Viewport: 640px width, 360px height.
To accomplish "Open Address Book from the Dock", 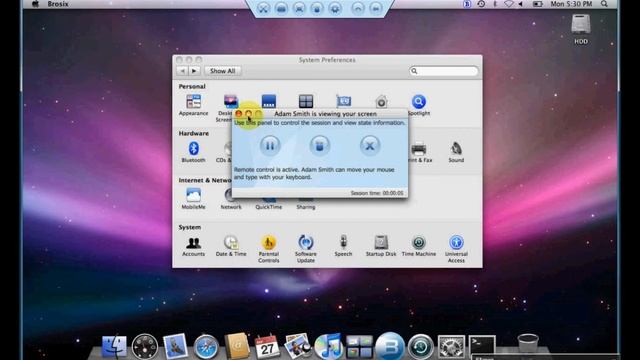I will click(x=237, y=346).
